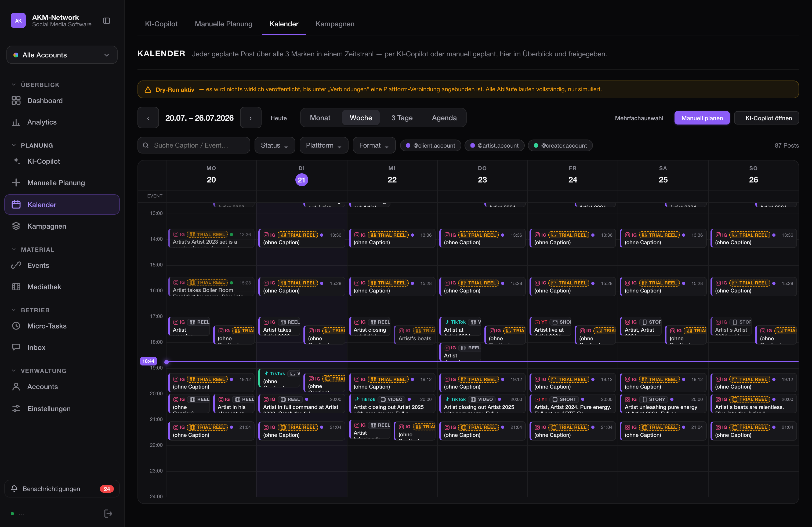Screen dimensions: 812x527
Task: Toggle the @artist.account filter chip
Action: [x=494, y=145]
